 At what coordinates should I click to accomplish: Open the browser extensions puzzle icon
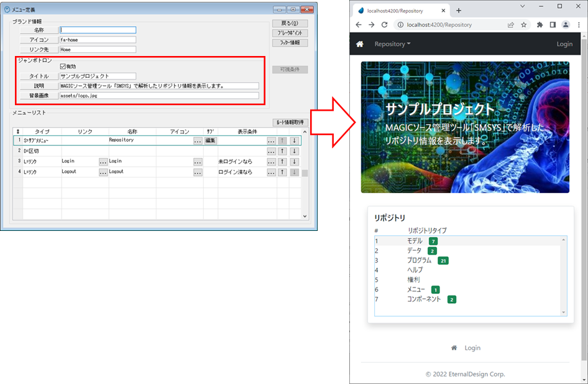tap(538, 25)
